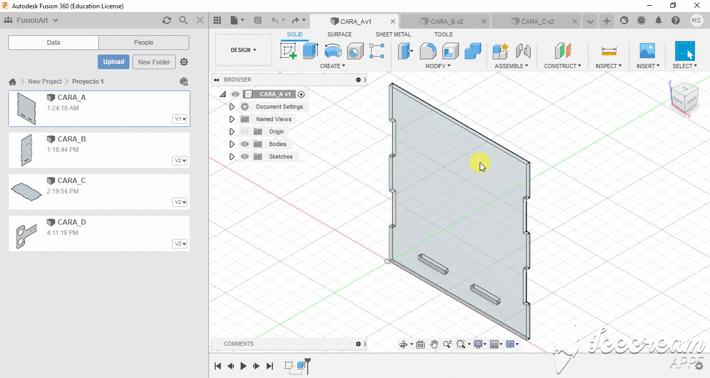Select the Insert image icon
This screenshot has width=710, height=378.
point(647,51)
